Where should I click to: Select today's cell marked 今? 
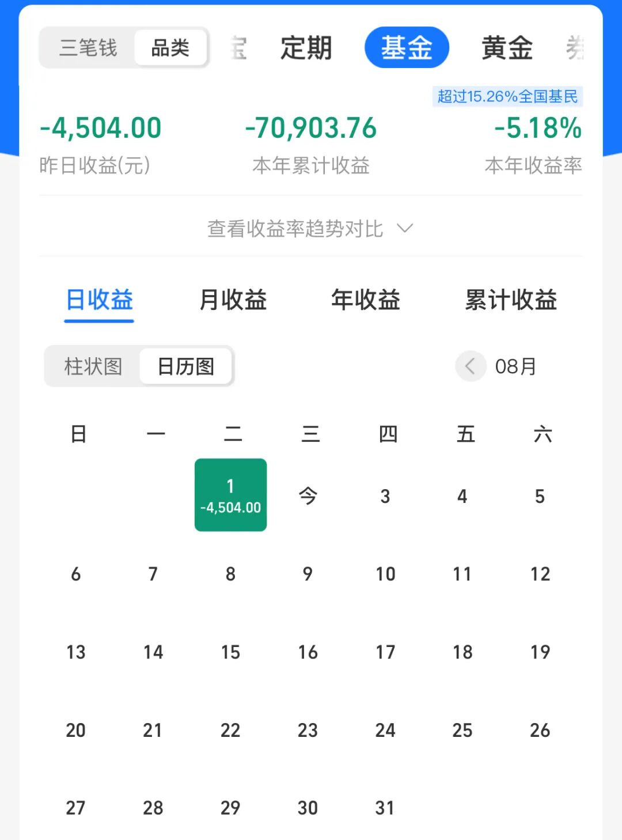point(308,495)
